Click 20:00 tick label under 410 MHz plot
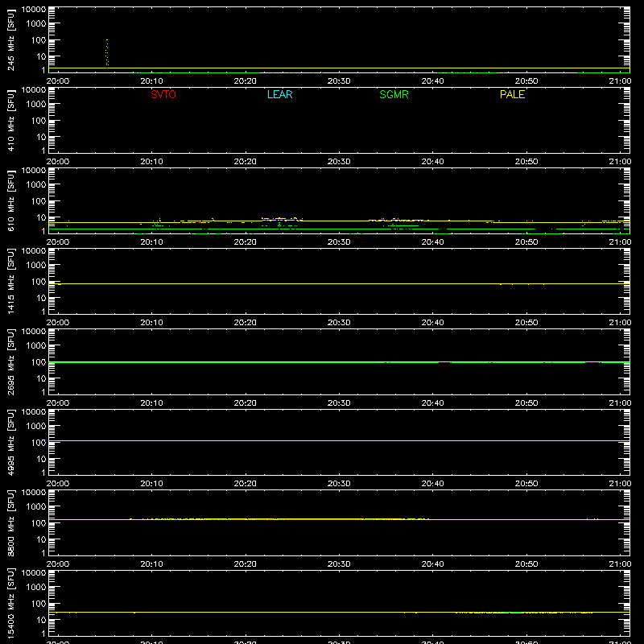 pos(58,162)
